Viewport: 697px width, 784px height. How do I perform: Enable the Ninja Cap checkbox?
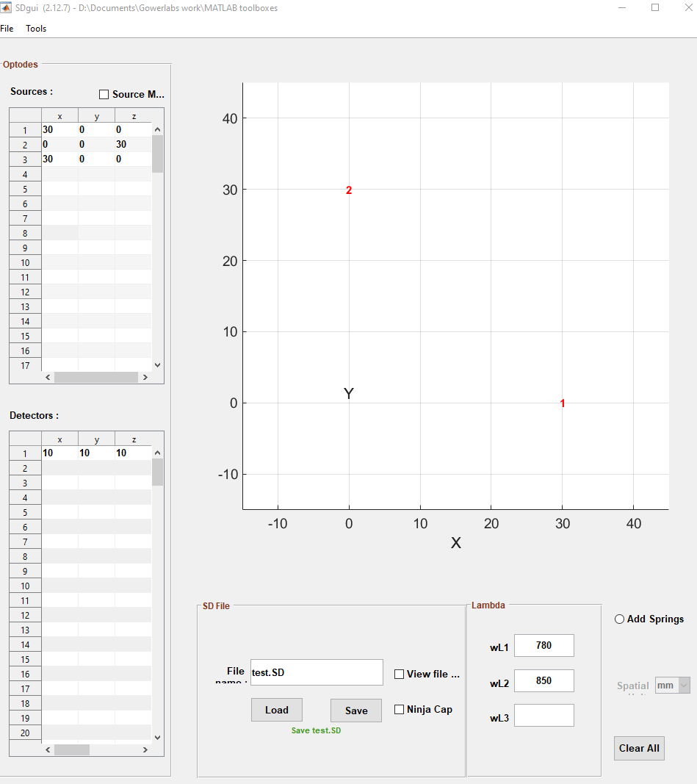point(400,710)
